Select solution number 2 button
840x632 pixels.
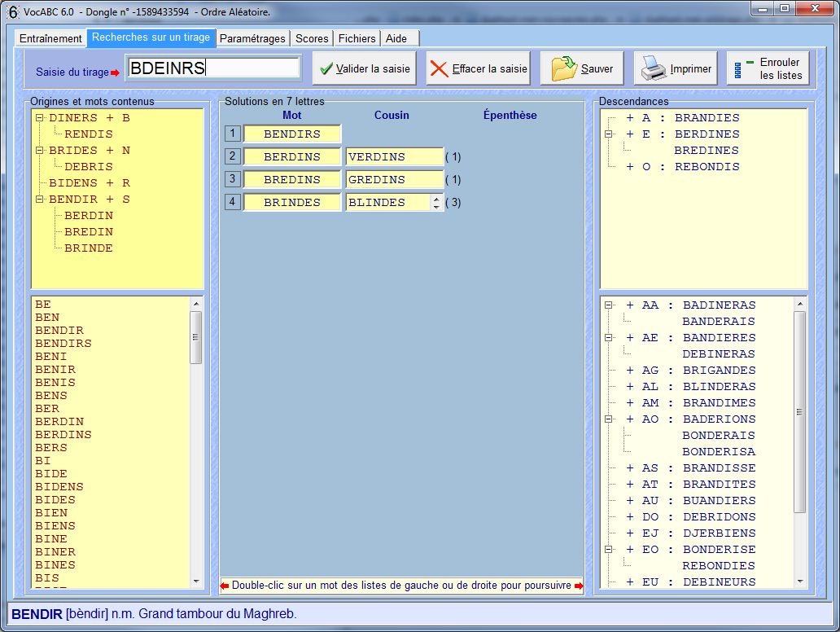pos(232,156)
